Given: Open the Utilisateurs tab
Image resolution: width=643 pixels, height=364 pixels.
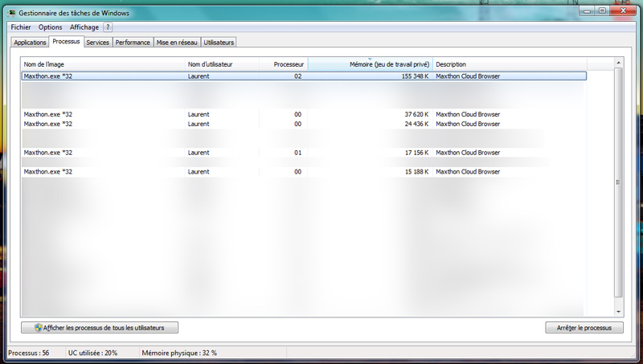Looking at the screenshot, I should 219,43.
